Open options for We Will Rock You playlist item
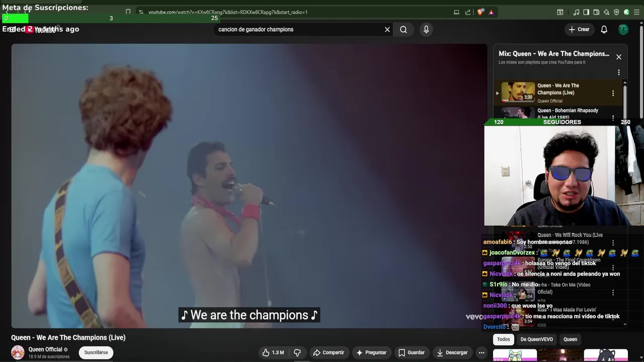Image resolution: width=644 pixels, height=362 pixels. (613, 243)
